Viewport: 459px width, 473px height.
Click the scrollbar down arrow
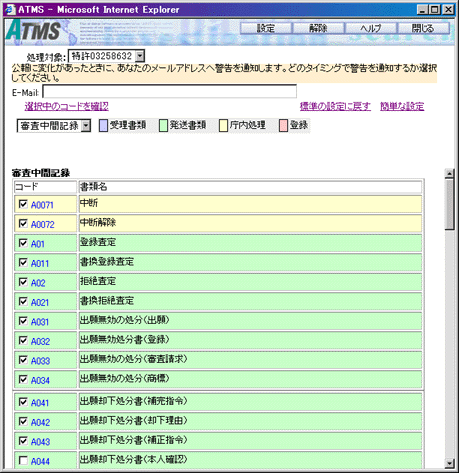coord(449,463)
